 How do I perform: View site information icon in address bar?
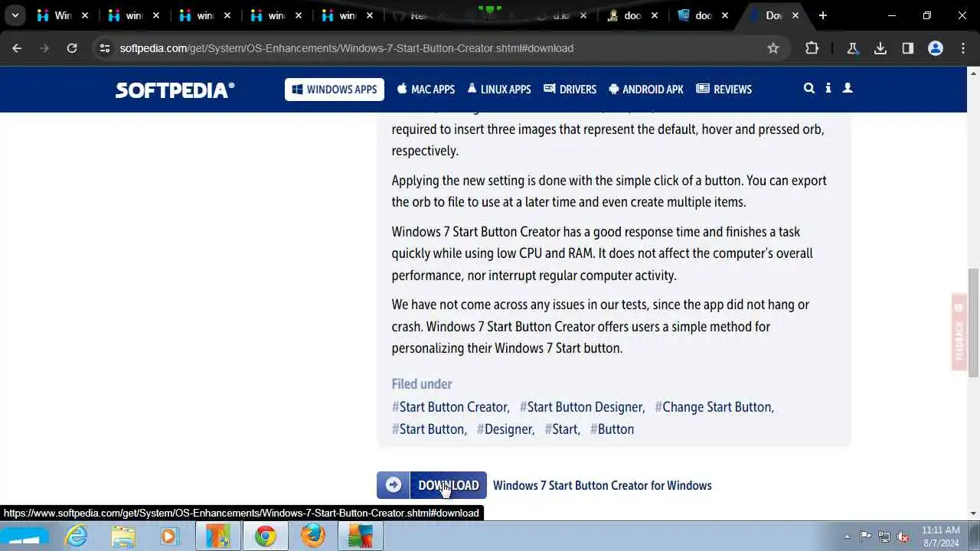pyautogui.click(x=105, y=48)
